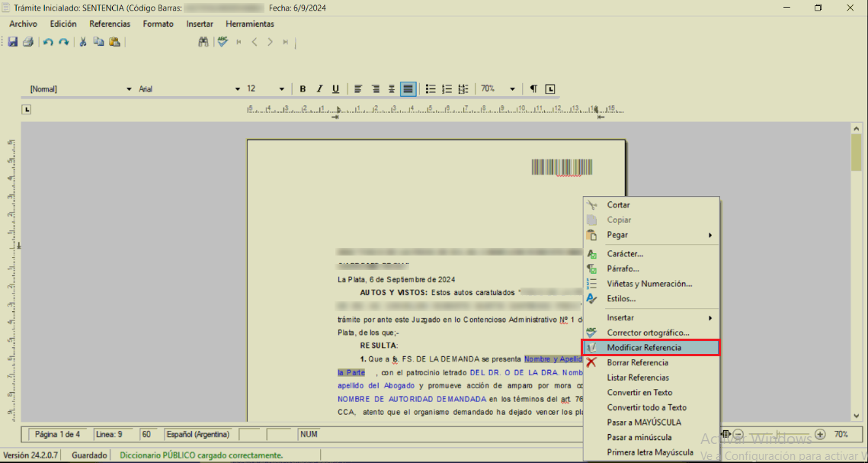Open the Referencias menu
The image size is (868, 463).
[110, 24]
